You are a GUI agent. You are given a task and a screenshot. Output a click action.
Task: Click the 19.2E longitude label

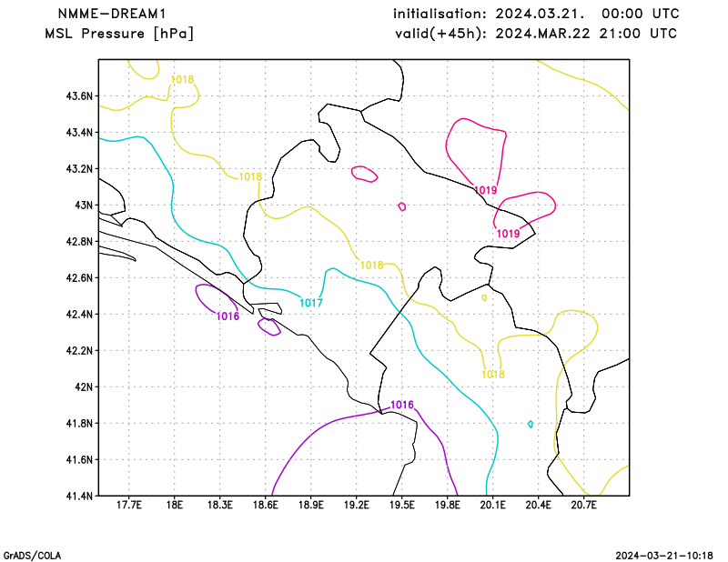coord(357,505)
